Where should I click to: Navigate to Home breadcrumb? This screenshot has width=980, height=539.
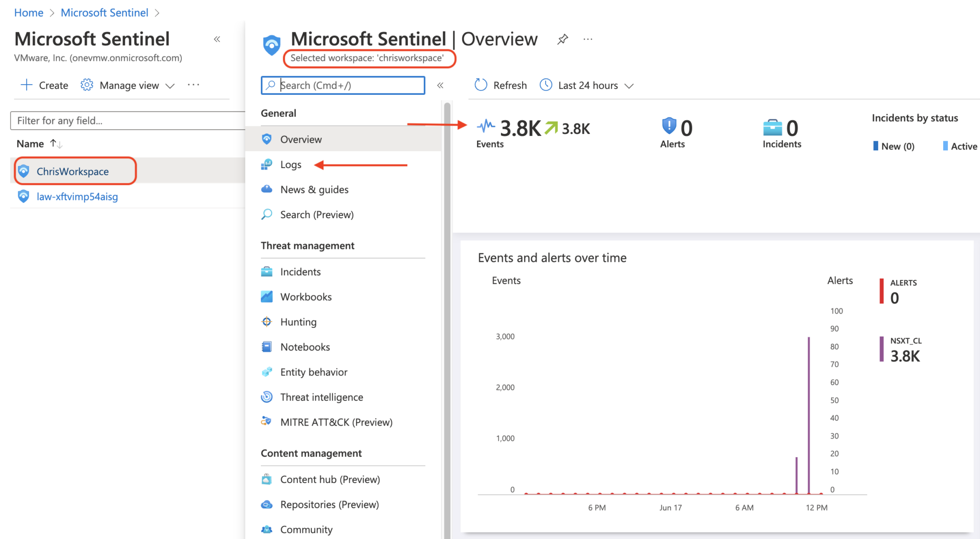[28, 12]
